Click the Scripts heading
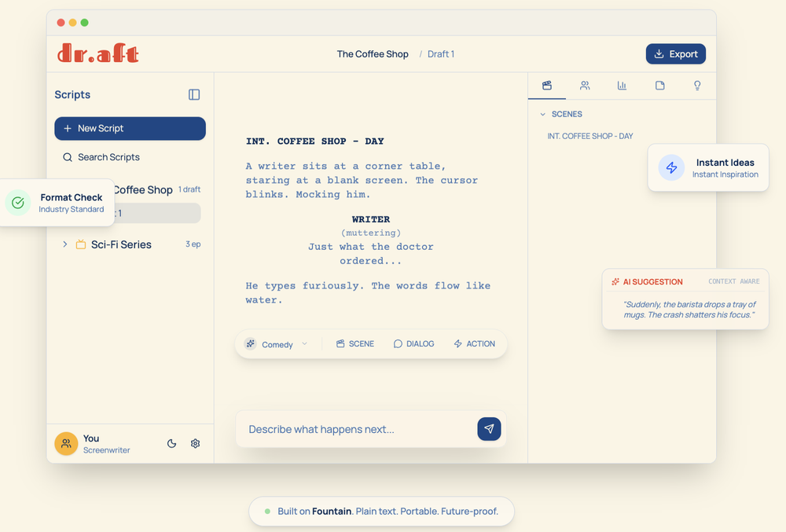Image resolution: width=786 pixels, height=532 pixels. click(x=72, y=94)
